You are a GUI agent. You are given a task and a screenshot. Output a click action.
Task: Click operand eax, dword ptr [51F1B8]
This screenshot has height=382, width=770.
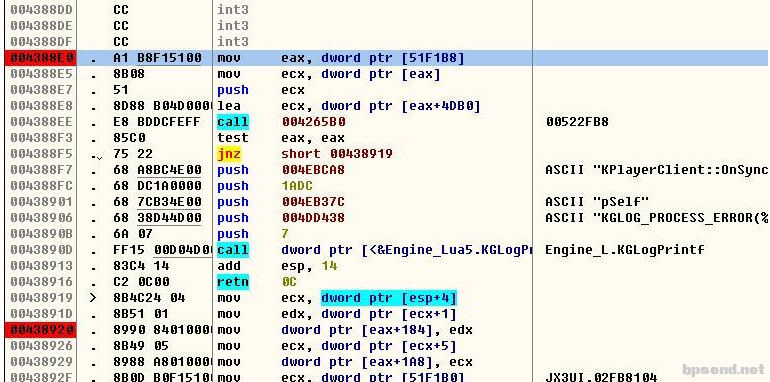pos(373,58)
